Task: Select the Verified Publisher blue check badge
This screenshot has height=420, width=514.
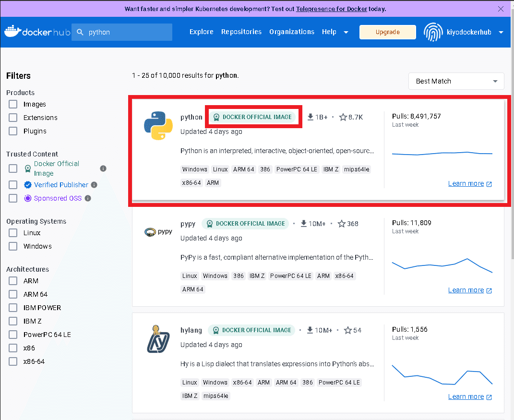Action: [28, 185]
